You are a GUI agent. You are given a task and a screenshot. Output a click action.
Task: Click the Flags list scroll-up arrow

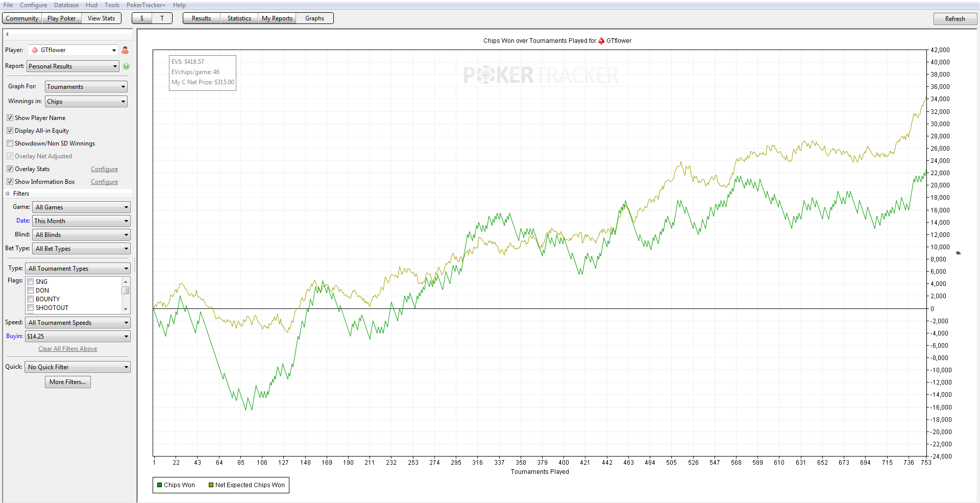[126, 281]
